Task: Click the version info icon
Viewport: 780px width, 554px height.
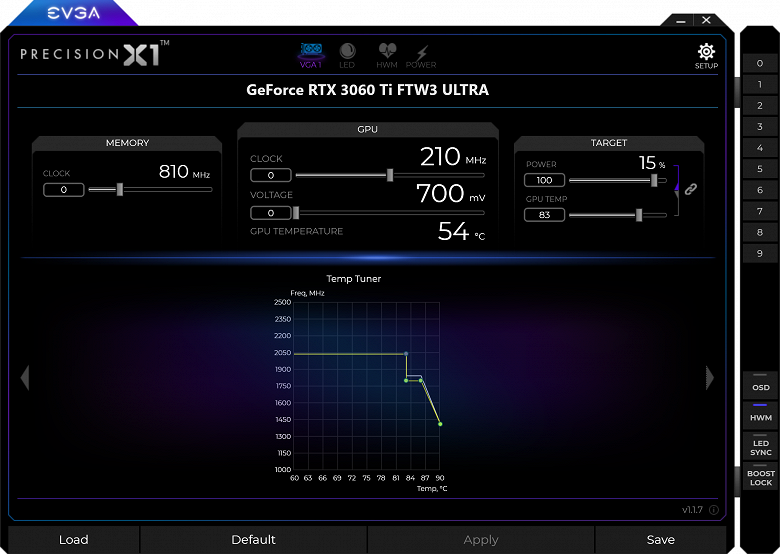Action: coord(714,510)
